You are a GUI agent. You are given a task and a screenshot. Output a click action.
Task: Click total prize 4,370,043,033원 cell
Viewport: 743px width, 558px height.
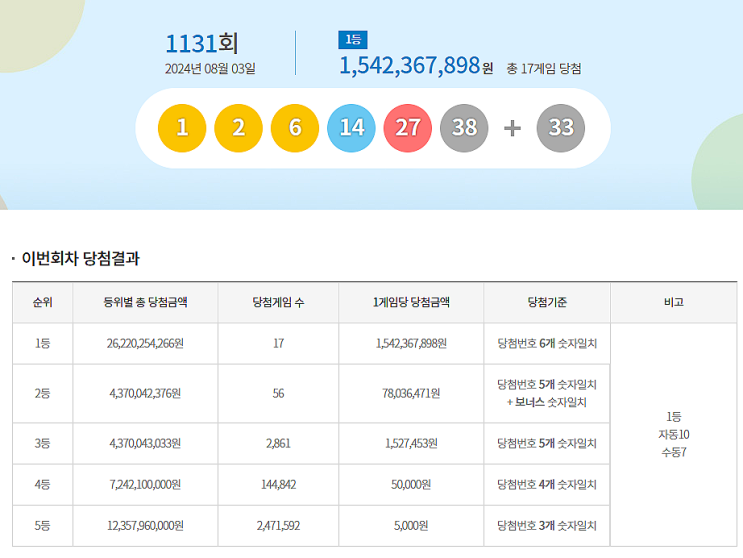click(145, 444)
